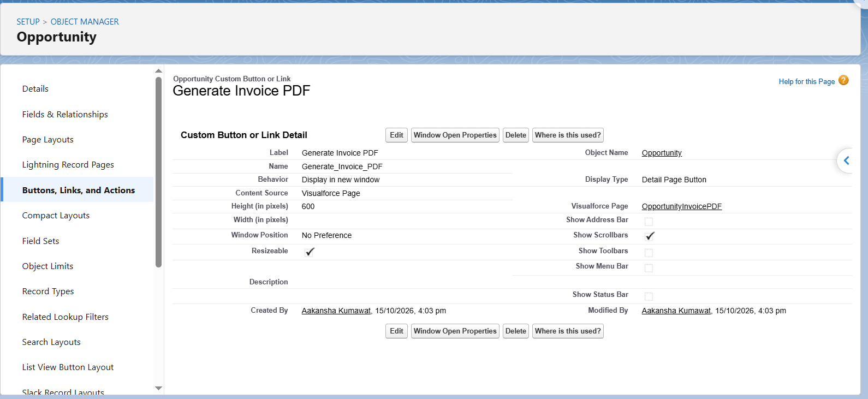Enable the Show Address Bar checkbox
The image size is (868, 399).
pos(649,222)
